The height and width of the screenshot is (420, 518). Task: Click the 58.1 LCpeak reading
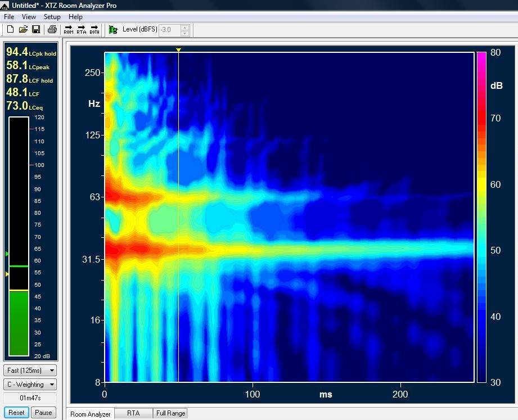[x=28, y=65]
